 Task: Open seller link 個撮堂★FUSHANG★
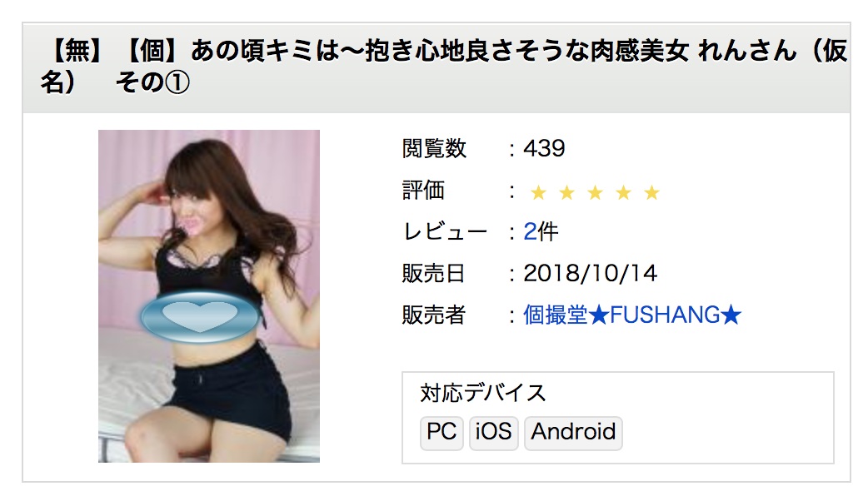(632, 315)
